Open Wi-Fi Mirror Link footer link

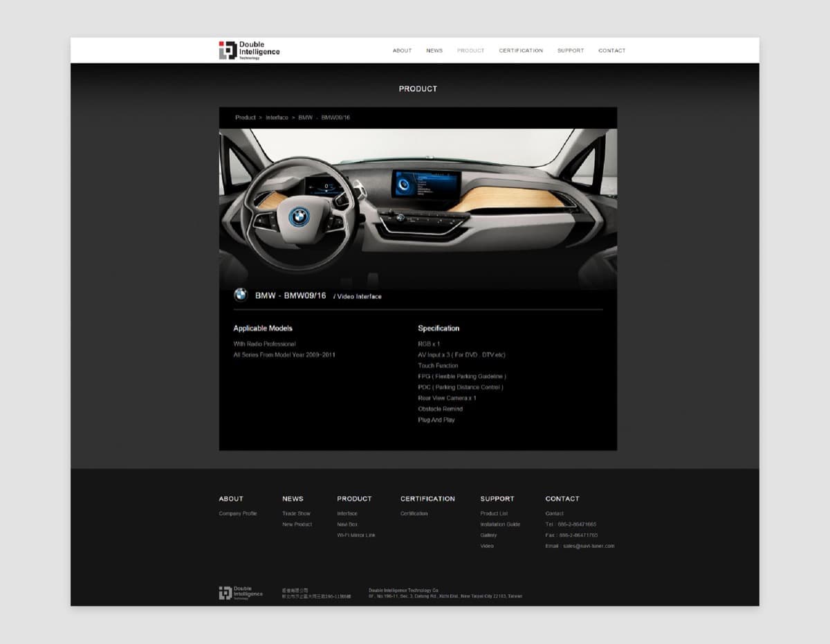click(x=356, y=535)
